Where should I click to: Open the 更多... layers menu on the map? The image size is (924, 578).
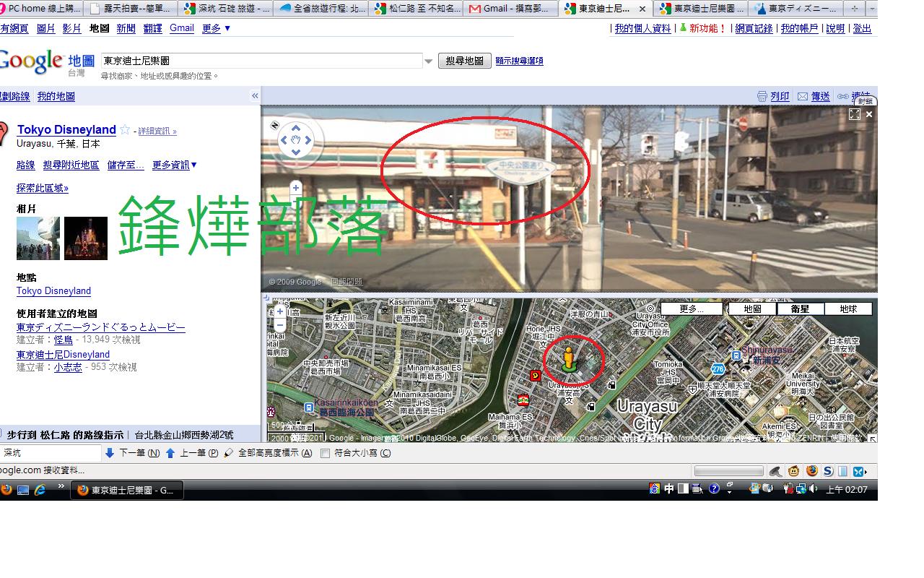691,309
